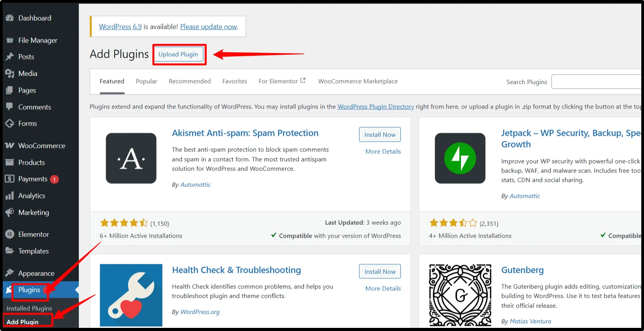Click the Upload Plugin button
Image resolution: width=644 pixels, height=331 pixels.
pyautogui.click(x=178, y=54)
